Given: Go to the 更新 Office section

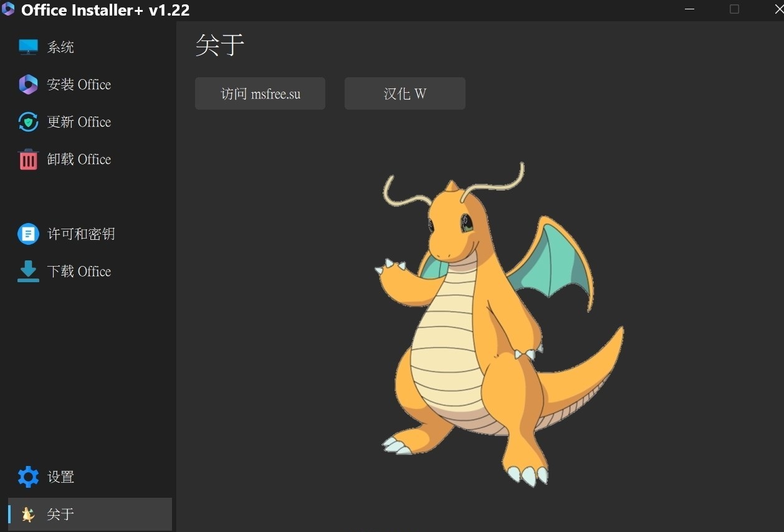Looking at the screenshot, I should [x=79, y=122].
